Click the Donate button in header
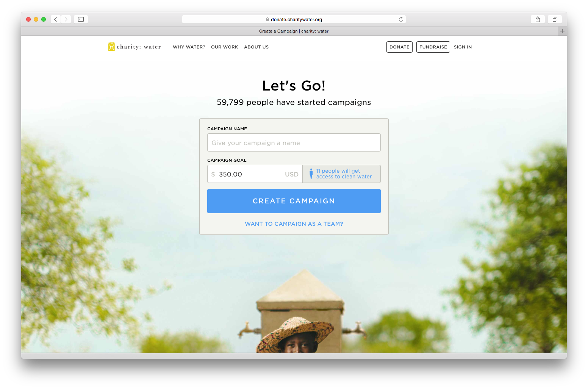 click(x=399, y=47)
